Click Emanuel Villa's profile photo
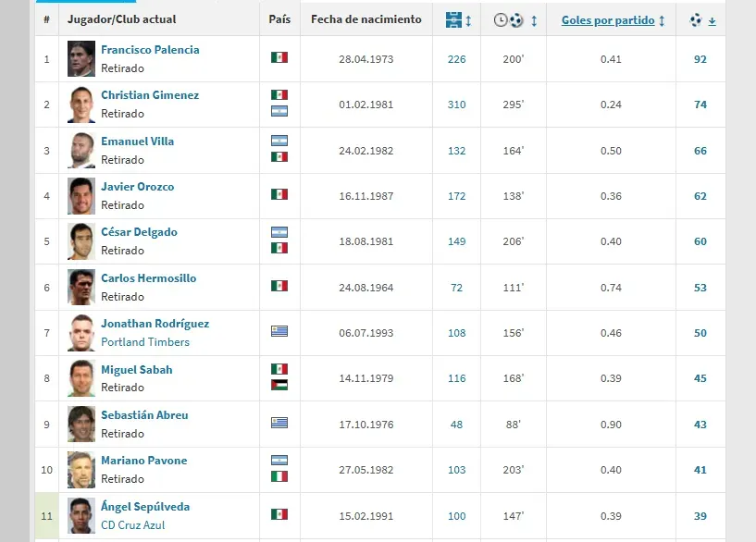756x542 pixels. coord(81,150)
